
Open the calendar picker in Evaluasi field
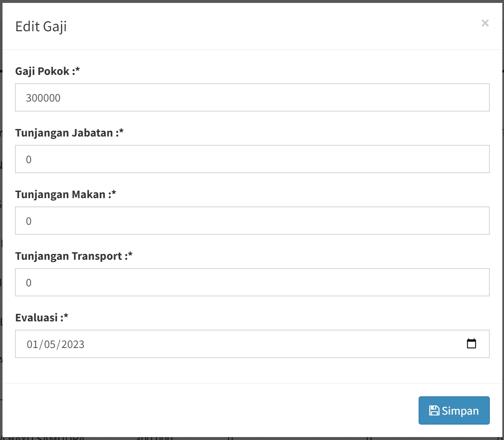[x=471, y=344]
